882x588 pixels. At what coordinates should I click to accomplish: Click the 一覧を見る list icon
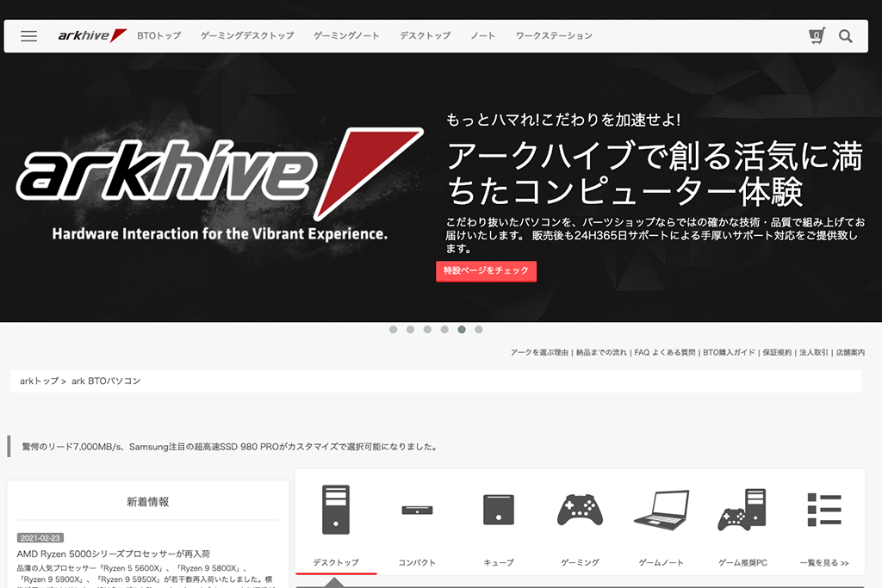click(x=824, y=510)
